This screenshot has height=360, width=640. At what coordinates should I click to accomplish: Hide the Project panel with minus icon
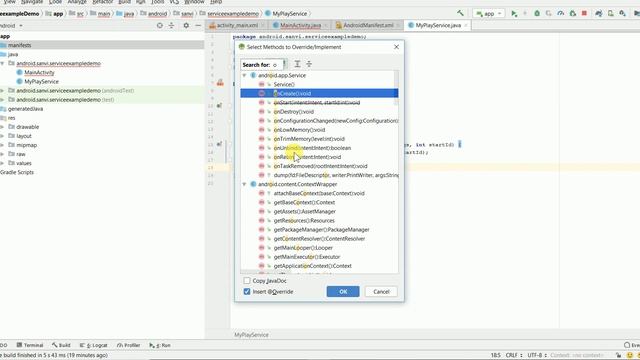[198, 25]
